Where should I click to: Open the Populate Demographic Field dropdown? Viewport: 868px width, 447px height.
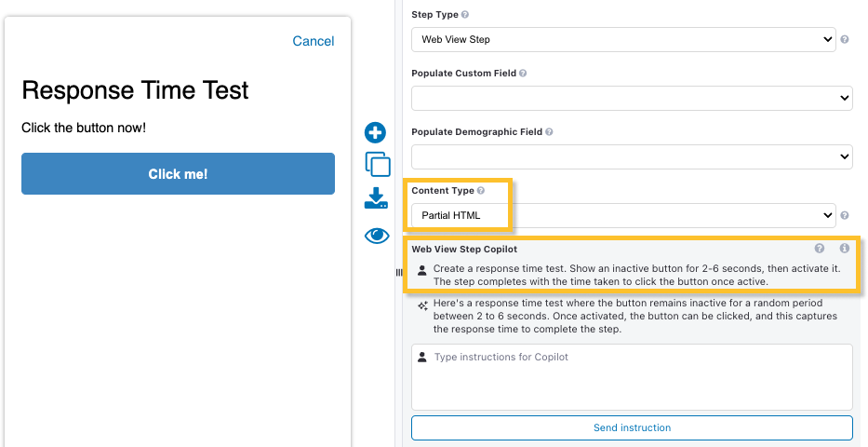pos(632,156)
